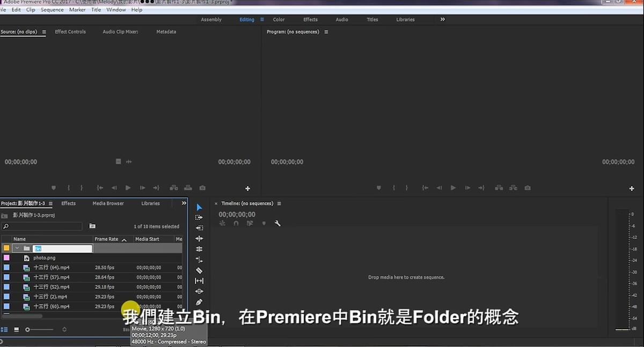Screen dimensions: 644x347
Task: Click Export Frame camera in Source monitor
Action: pos(202,188)
